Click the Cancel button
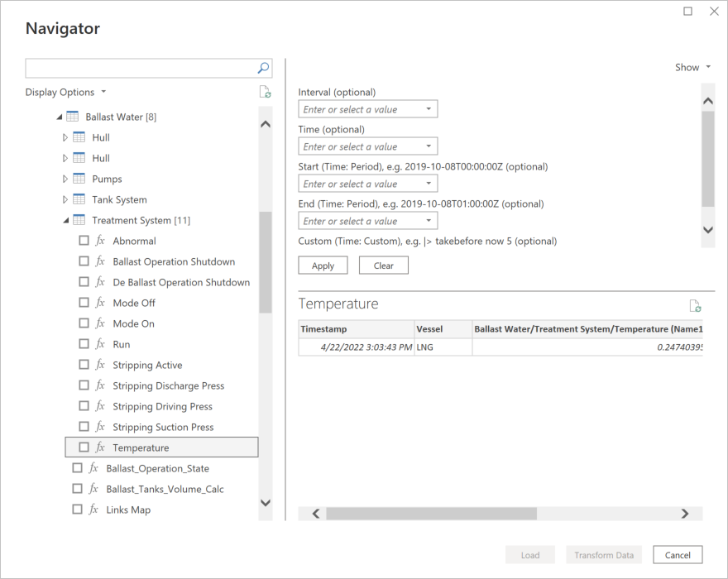 coord(678,555)
